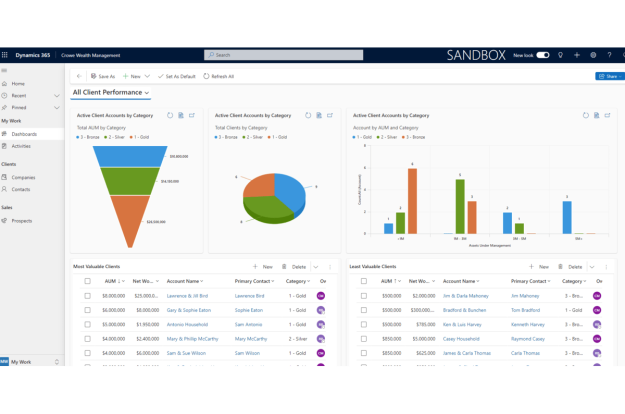View records of Total AUM by Category chart

point(181,116)
